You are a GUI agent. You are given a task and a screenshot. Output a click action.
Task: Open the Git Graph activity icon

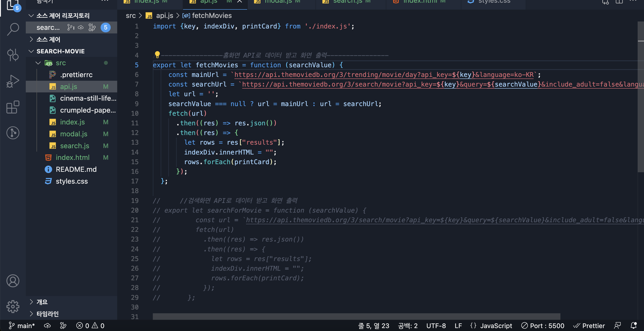(13, 133)
